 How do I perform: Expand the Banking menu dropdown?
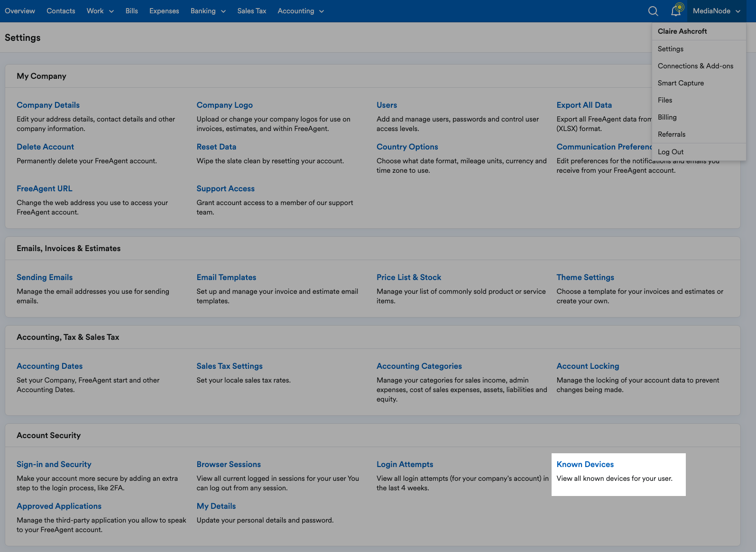208,11
